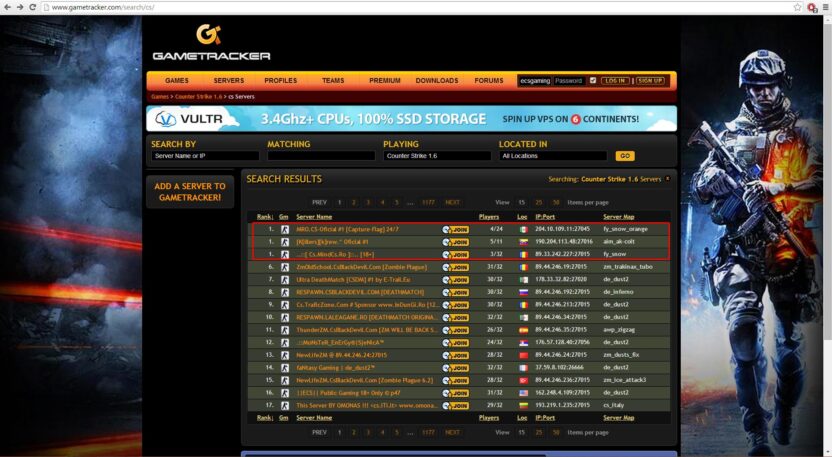Click flag for 89.33.242.227:27015 server
The width and height of the screenshot is (832, 457).
pyautogui.click(x=523, y=255)
